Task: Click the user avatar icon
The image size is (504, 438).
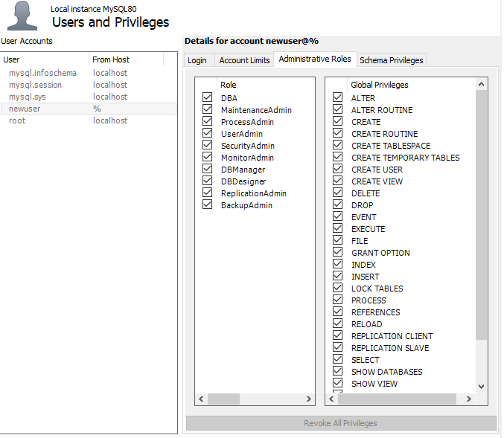Action: (22, 16)
